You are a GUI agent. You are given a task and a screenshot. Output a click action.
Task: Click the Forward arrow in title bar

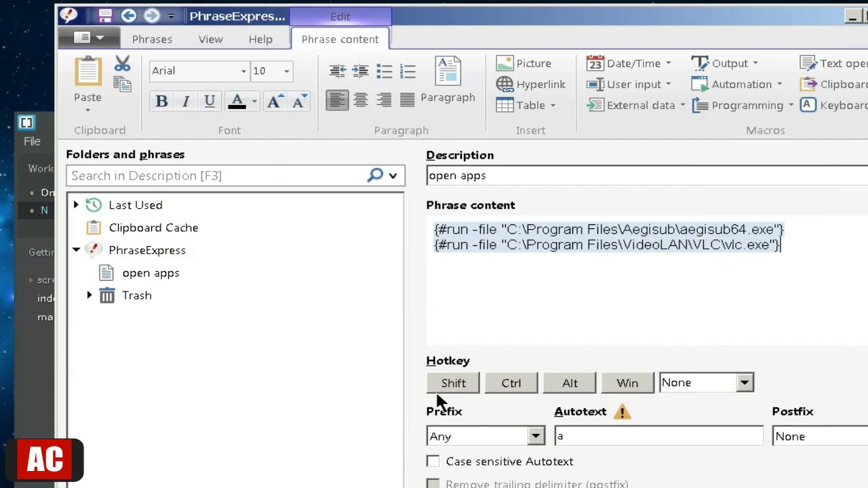point(151,16)
